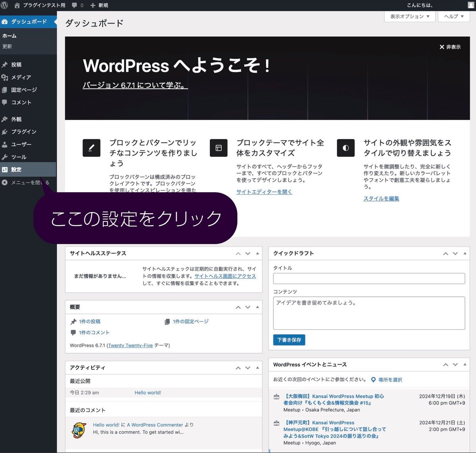Click the ユーザー person icon in sidebar
The image size is (476, 453).
pos(5,145)
